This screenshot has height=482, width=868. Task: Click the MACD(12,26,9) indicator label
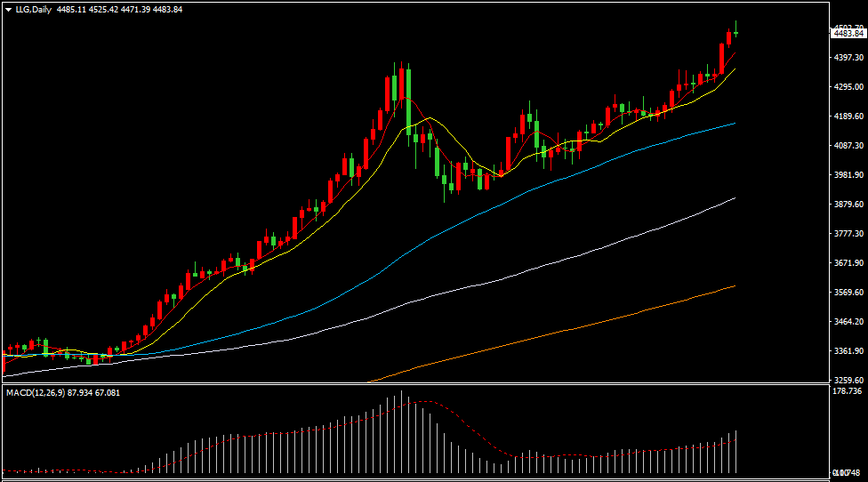(x=36, y=393)
